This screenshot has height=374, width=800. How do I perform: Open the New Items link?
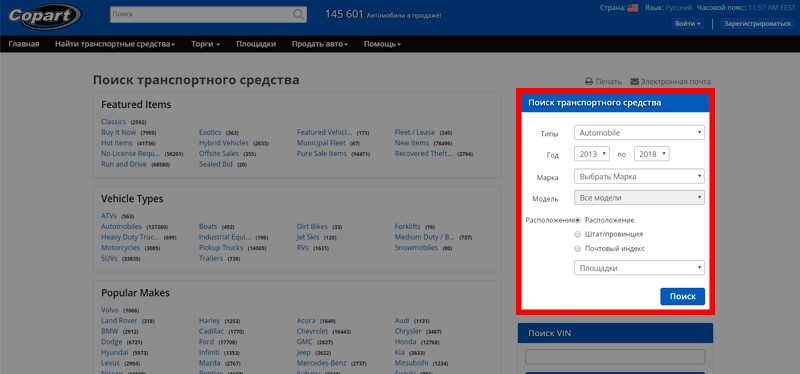click(x=412, y=143)
